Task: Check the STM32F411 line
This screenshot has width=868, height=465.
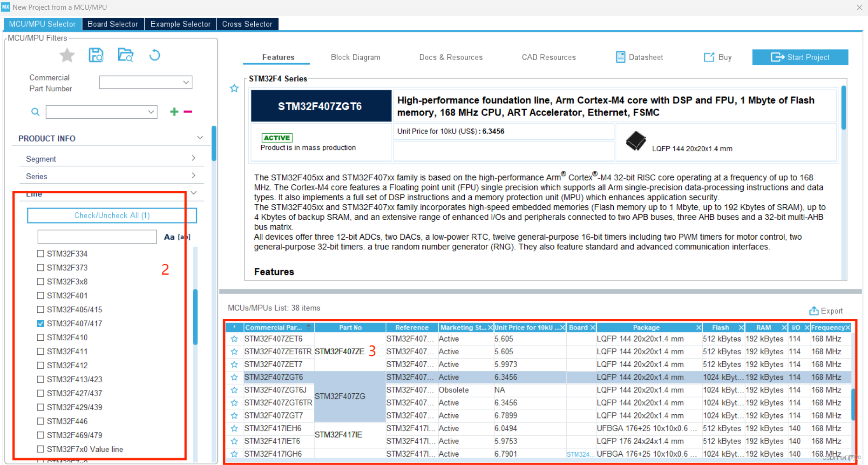Action: tap(41, 351)
